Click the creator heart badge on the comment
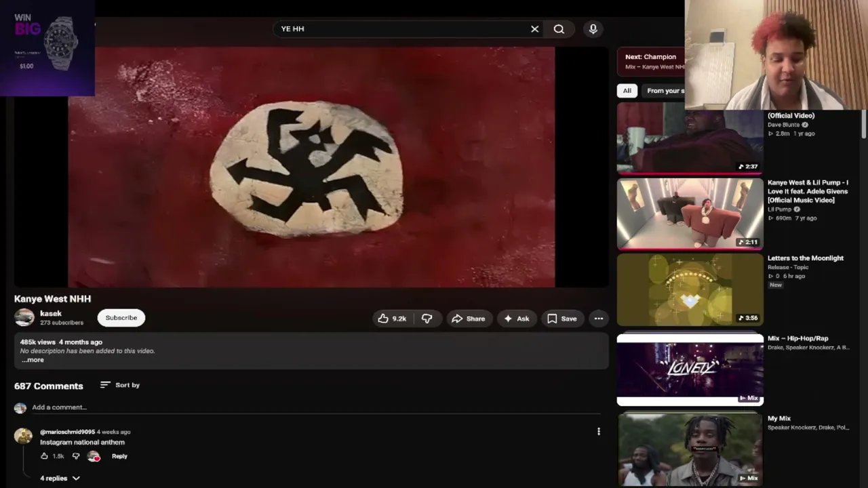868x488 pixels. [x=94, y=456]
